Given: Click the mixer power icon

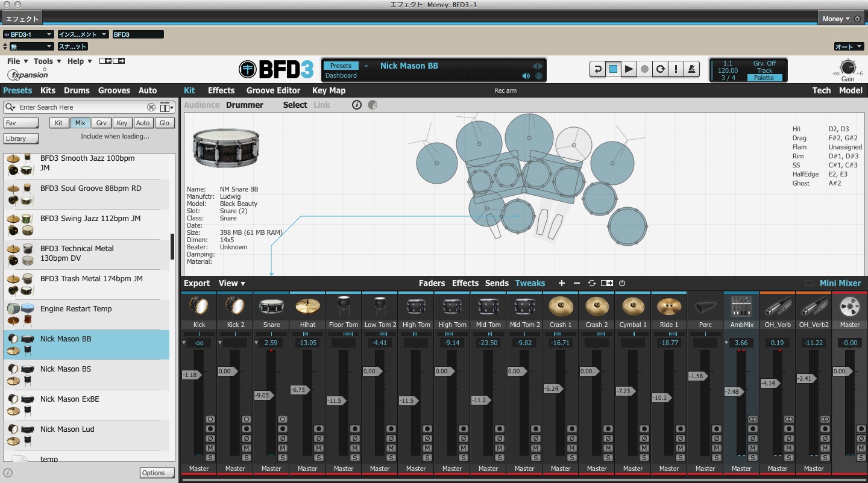Looking at the screenshot, I should (x=622, y=283).
